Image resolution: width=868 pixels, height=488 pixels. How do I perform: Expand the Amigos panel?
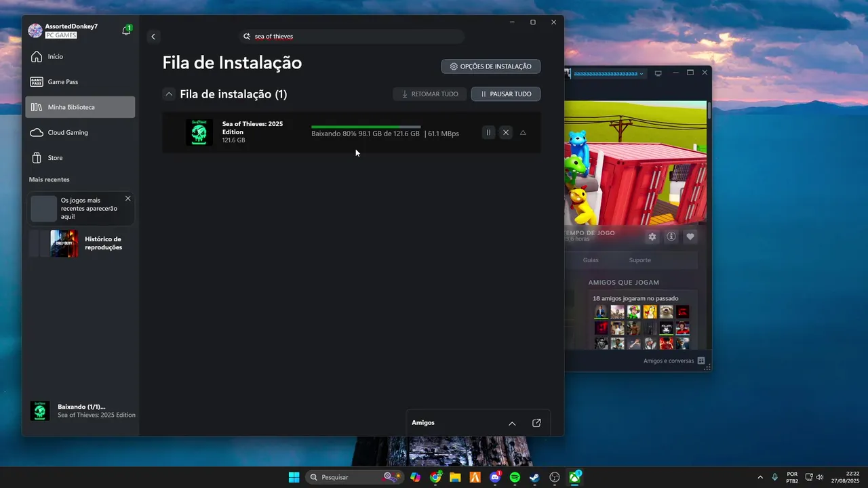coord(512,423)
